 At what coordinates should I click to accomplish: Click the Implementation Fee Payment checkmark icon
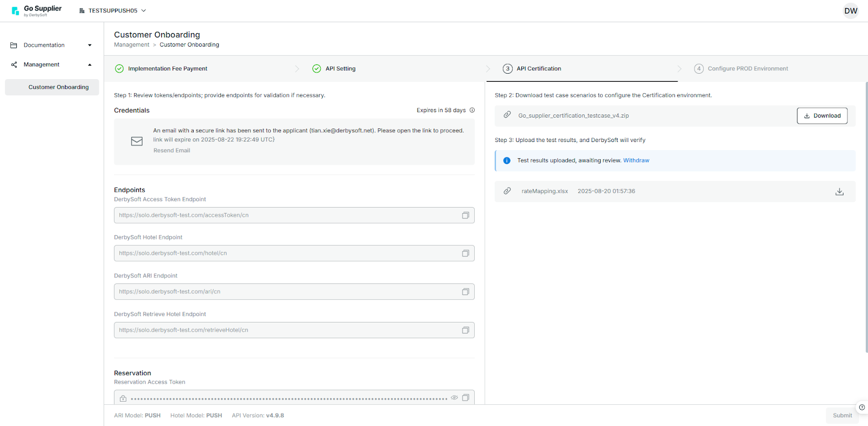119,68
